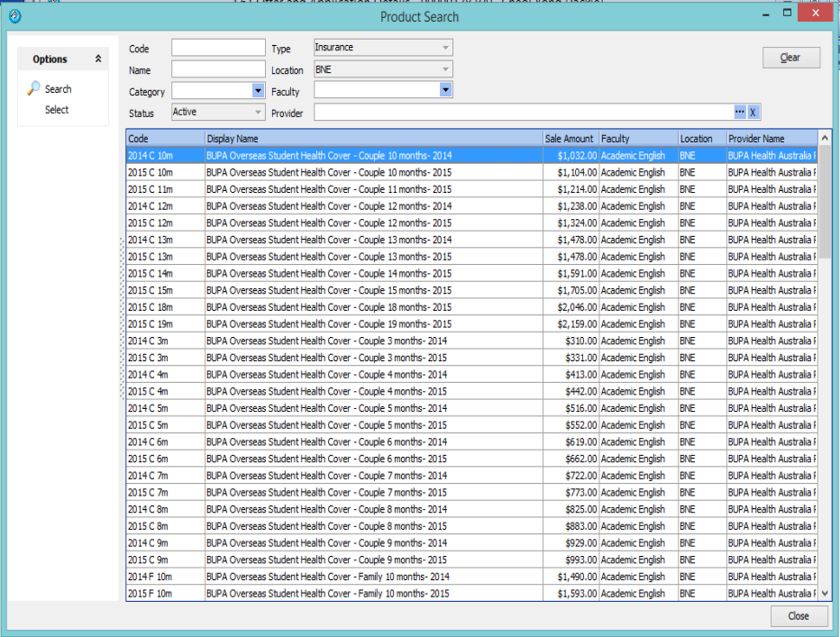Open the Category dropdown
The height and width of the screenshot is (637, 840).
[258, 91]
